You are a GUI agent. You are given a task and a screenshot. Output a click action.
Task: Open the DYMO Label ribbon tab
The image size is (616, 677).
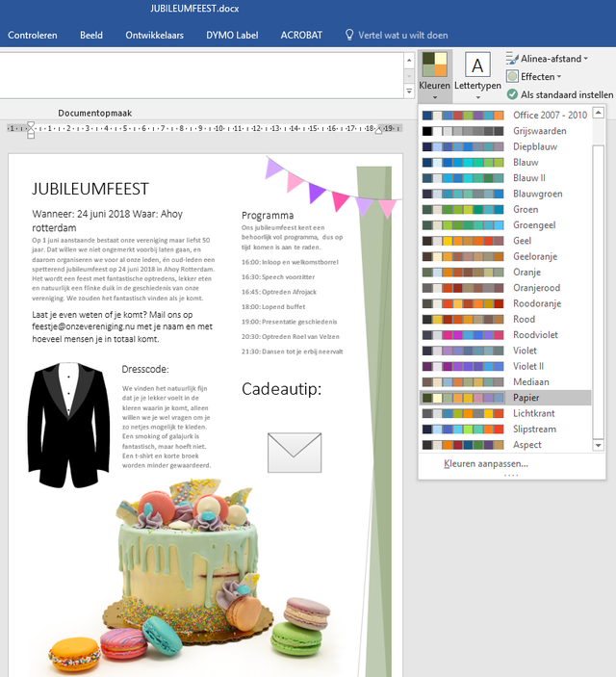[x=232, y=35]
